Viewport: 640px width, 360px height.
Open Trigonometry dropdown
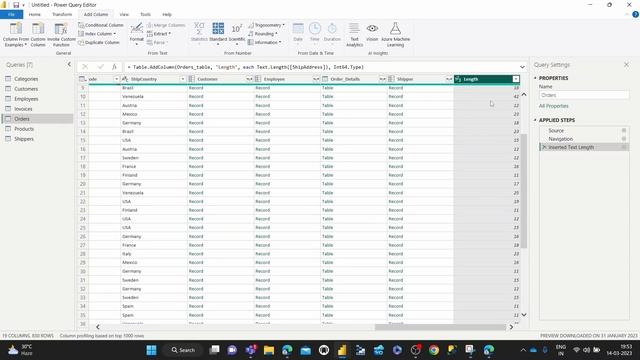(266, 25)
